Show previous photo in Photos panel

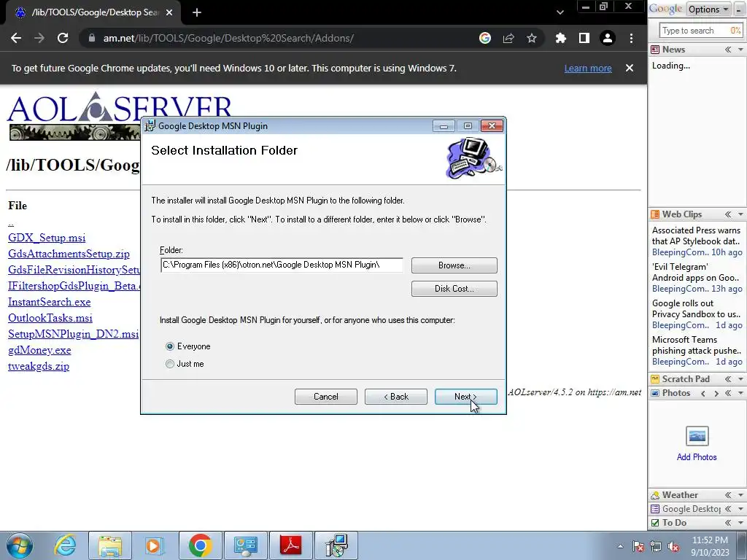(x=703, y=393)
